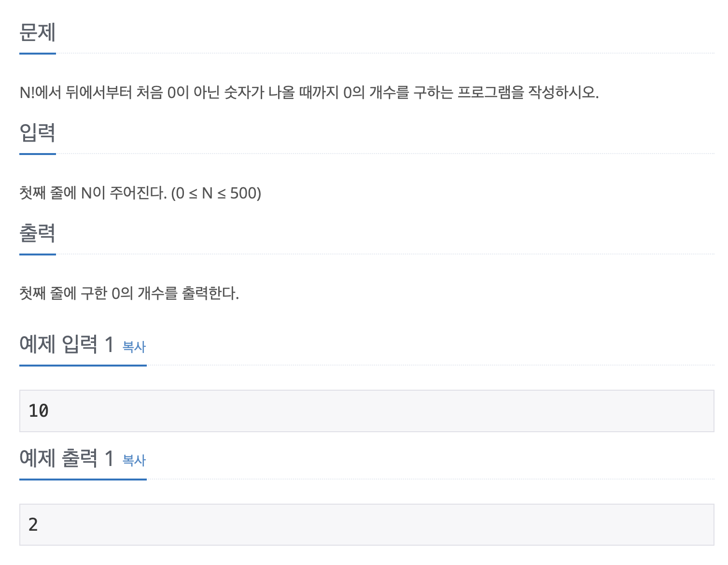Click the value 10 in sample input
Image resolution: width=728 pixels, height=565 pixels.
39,411
